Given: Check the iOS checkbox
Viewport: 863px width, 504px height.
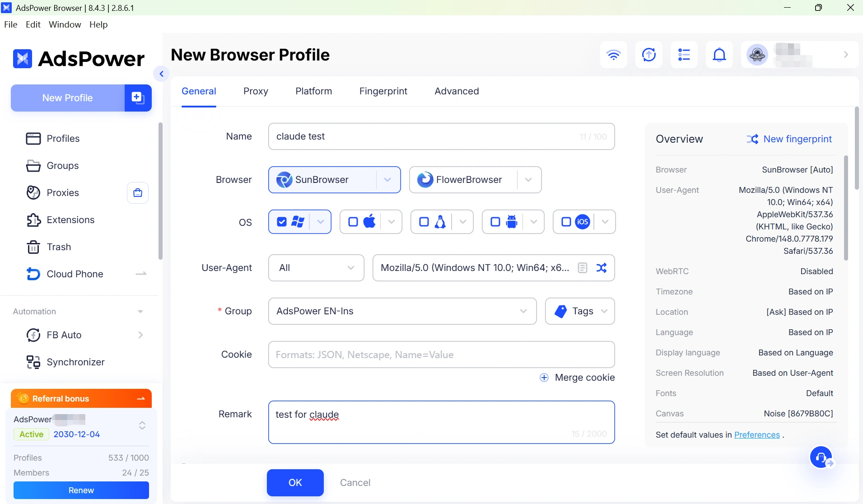Looking at the screenshot, I should pyautogui.click(x=566, y=222).
